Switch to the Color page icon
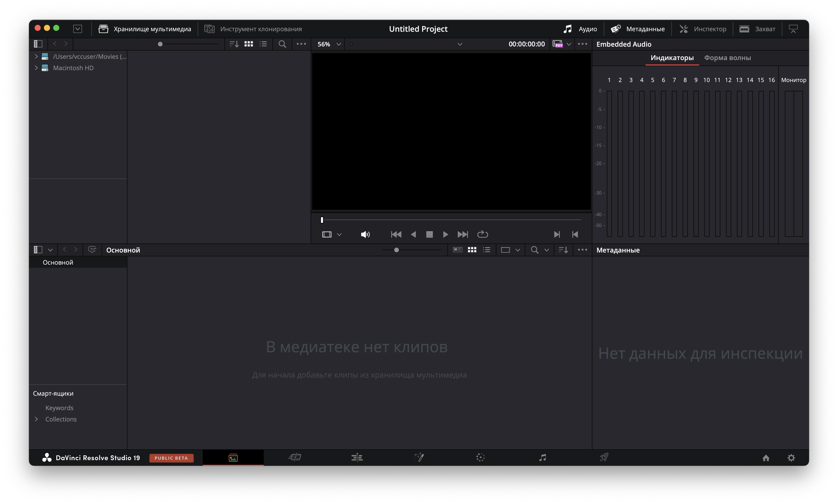 coord(480,458)
